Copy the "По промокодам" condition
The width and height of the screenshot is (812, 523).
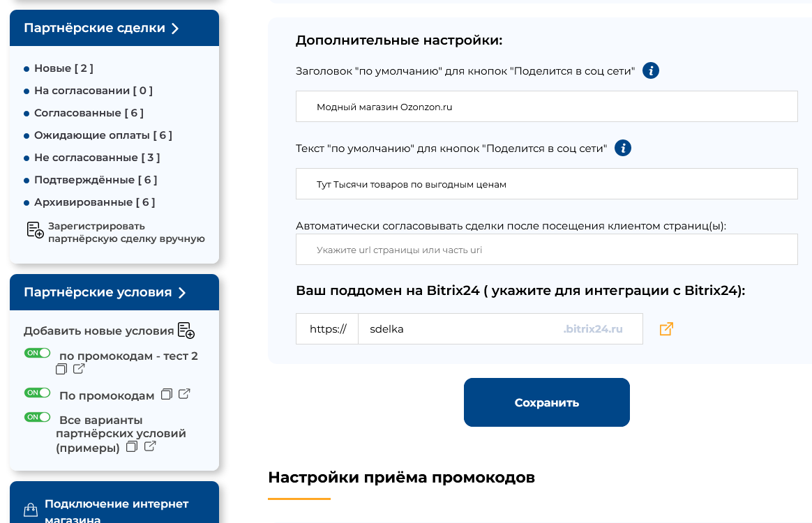[166, 394]
